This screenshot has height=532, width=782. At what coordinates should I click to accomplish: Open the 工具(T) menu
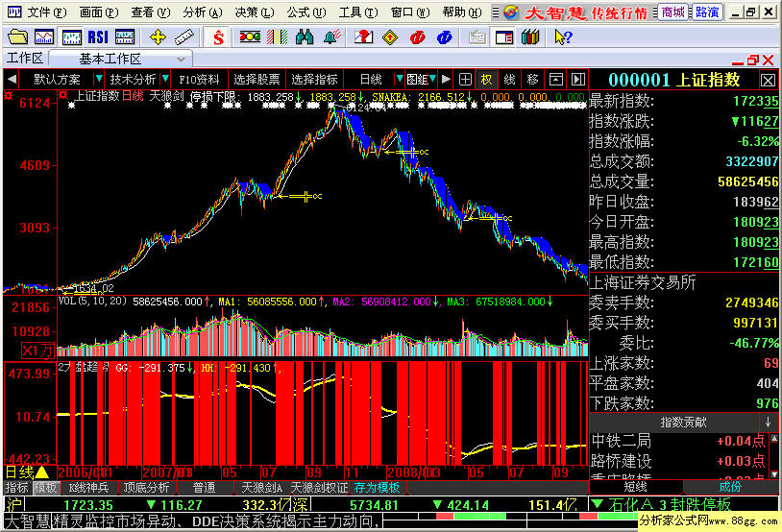358,12
